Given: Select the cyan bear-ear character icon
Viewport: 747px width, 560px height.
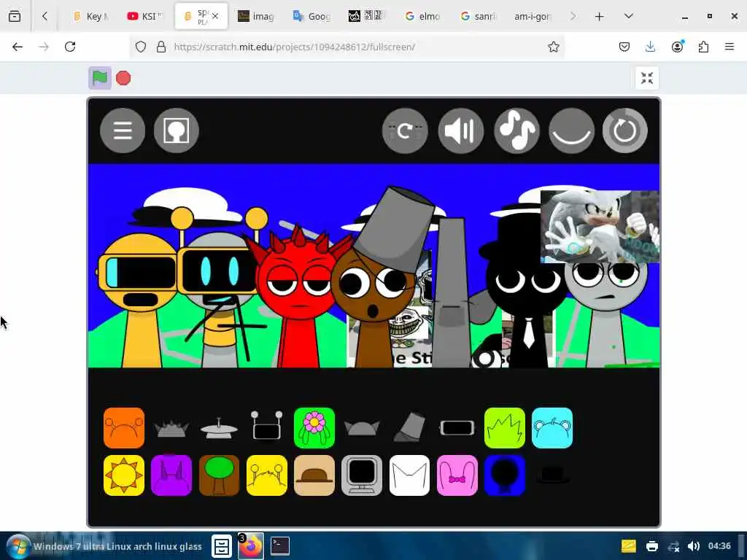Looking at the screenshot, I should [x=552, y=427].
